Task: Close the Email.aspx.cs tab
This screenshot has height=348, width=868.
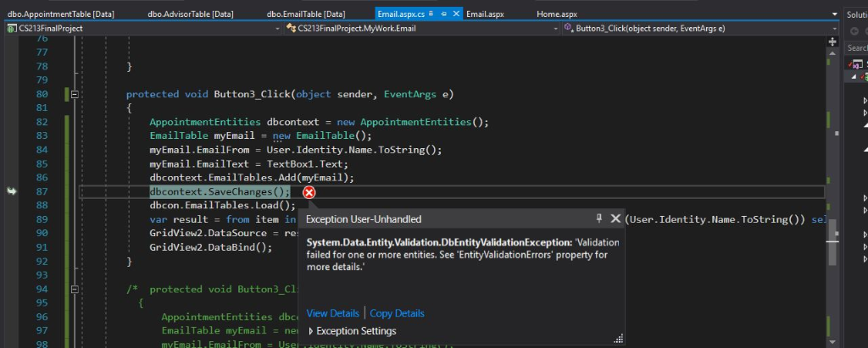Action: tap(456, 14)
